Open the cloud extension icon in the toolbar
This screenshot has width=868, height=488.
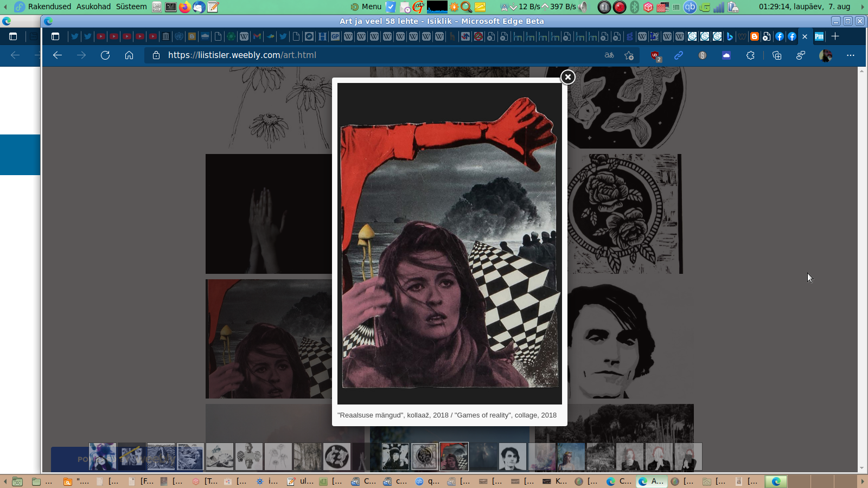pos(726,55)
